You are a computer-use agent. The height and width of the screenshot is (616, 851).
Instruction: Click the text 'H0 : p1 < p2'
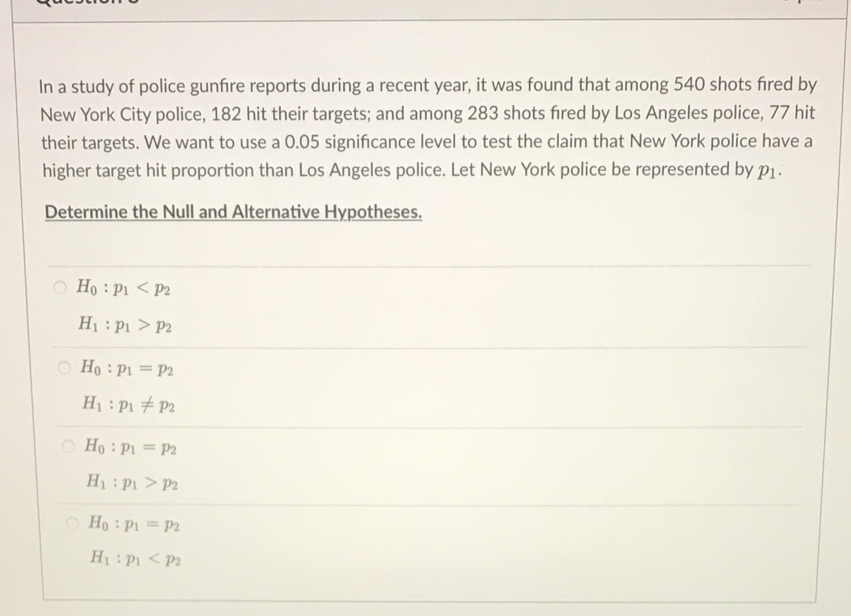coord(121,287)
